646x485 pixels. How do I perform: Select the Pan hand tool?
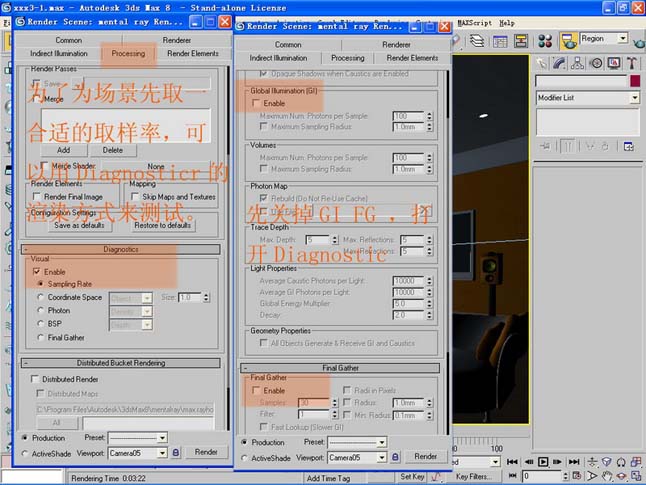(606, 476)
